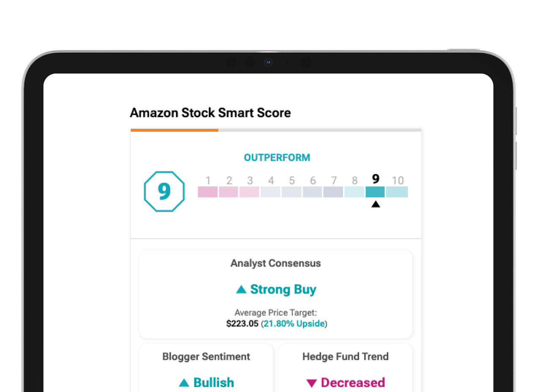The image size is (536, 392).
Task: Click the Amazon Stock Smart Score heading
Action: (x=210, y=113)
